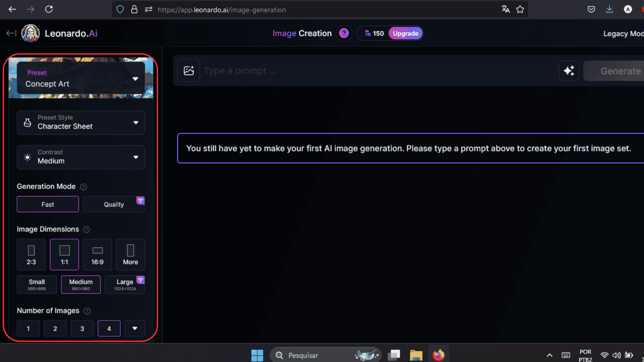Select Medium 960×960 size
The height and width of the screenshot is (362, 644).
[81, 285]
